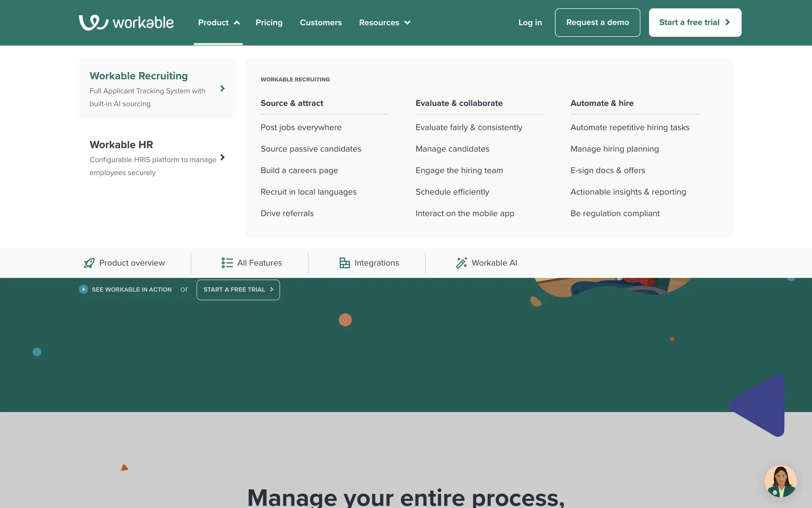Screen dimensions: 812x508
Task: Click the Product overview rocket icon
Action: click(89, 263)
